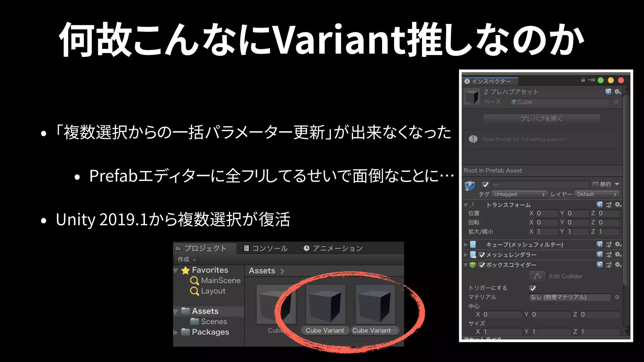The height and width of the screenshot is (362, 644).
Task: Open gear menu for トランスフォーム component
Action: pyautogui.click(x=618, y=205)
